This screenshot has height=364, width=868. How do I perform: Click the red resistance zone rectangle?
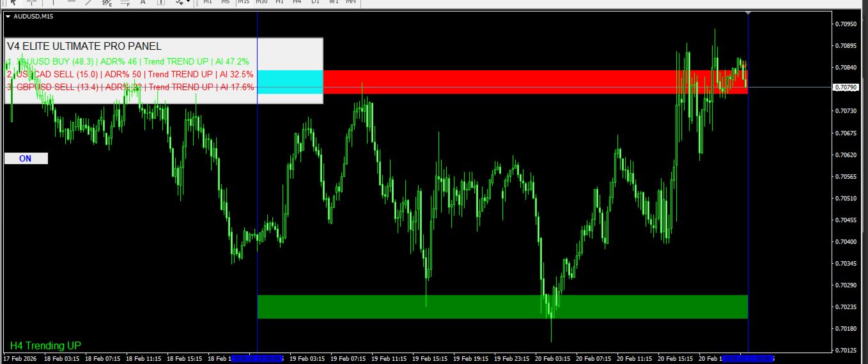535,82
